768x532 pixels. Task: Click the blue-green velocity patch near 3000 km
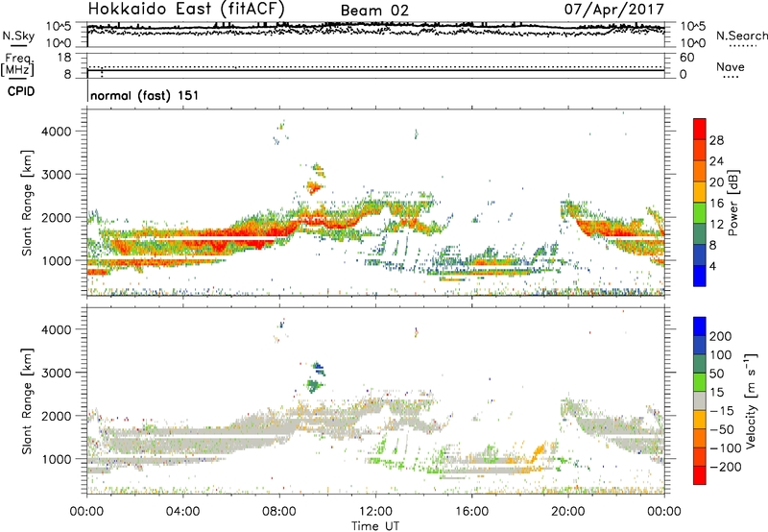316,377
